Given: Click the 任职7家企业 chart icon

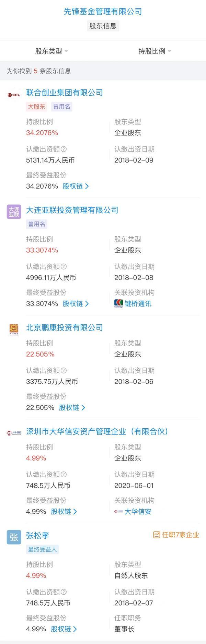Looking at the screenshot, I should 157,535.
